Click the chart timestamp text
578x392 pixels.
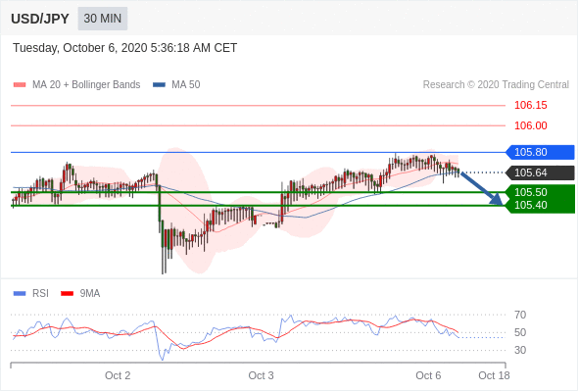[125, 48]
